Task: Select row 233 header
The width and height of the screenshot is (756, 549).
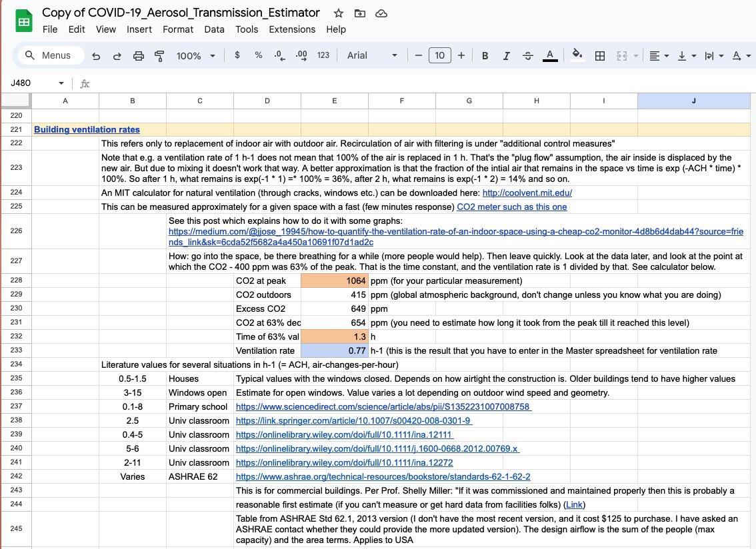Action: point(17,350)
